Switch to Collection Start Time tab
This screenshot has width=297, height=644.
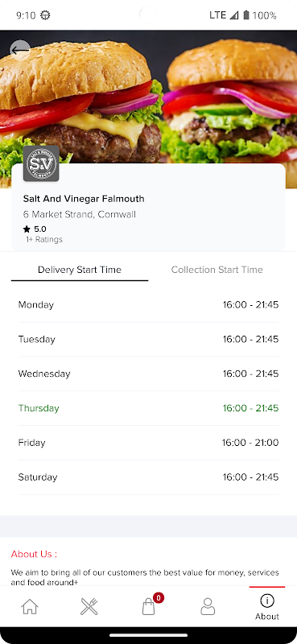pyautogui.click(x=217, y=270)
